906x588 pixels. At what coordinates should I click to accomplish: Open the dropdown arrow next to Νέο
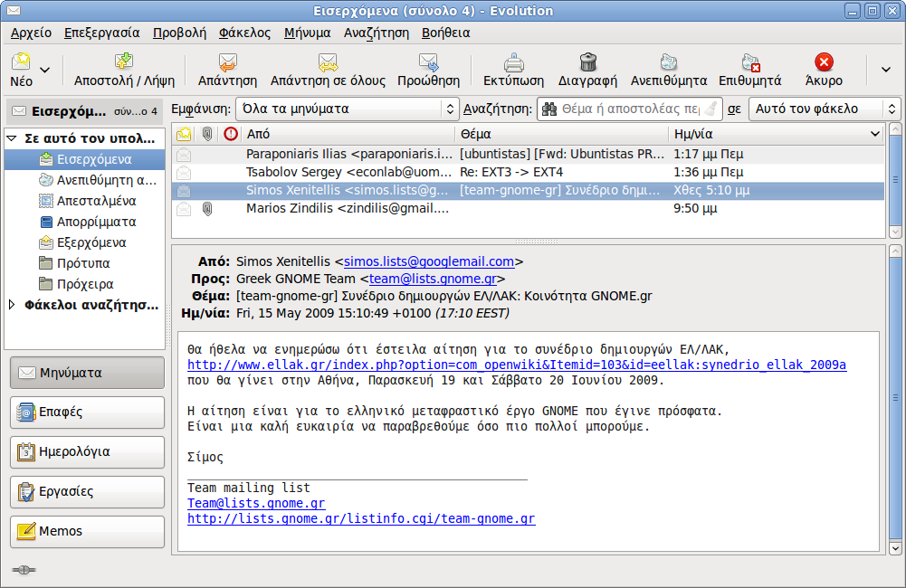tap(44, 70)
